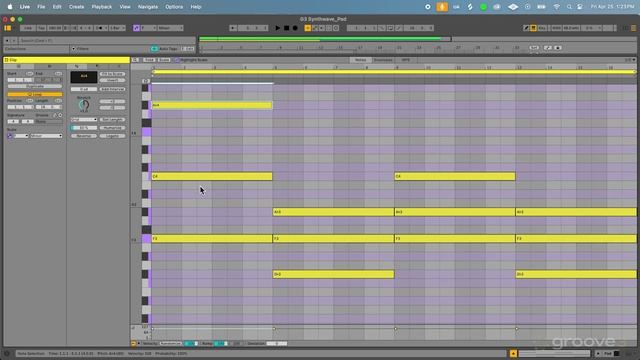Adjust the humanize percentage slider

[84, 128]
